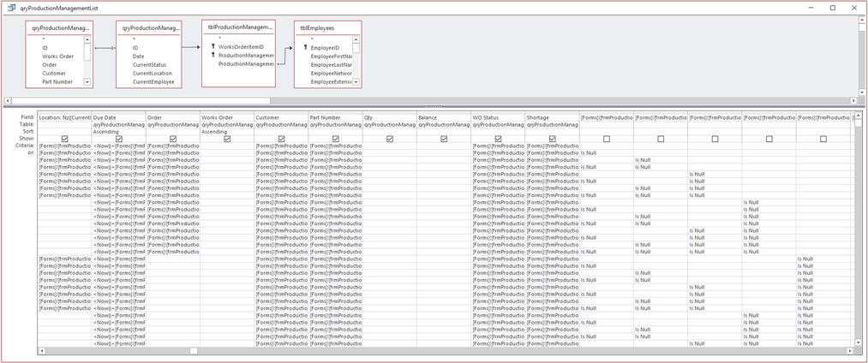Click the down arrow of the table pane's vertical scrollbar
This screenshot has width=868, height=363.
(x=861, y=92)
